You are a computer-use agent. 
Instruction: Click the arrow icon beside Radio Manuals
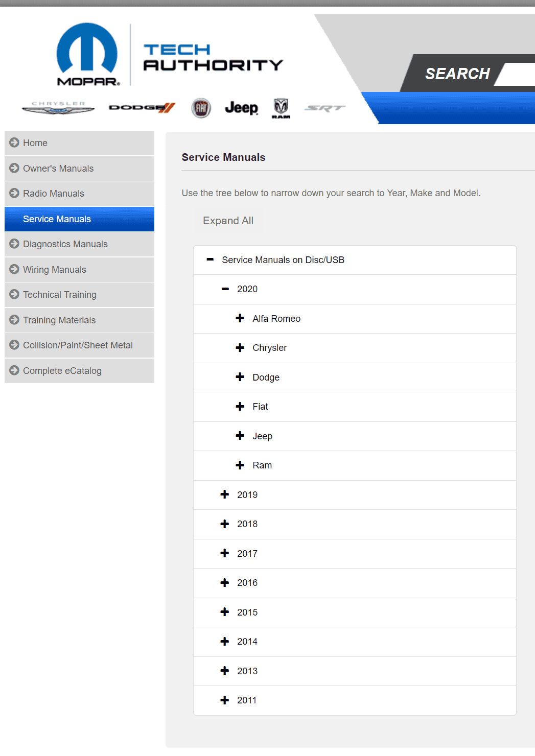tap(14, 193)
